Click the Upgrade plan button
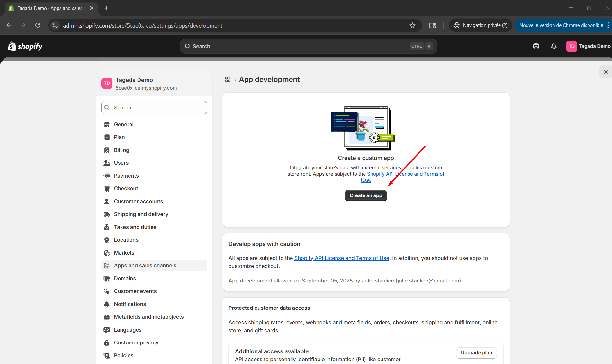 point(476,353)
